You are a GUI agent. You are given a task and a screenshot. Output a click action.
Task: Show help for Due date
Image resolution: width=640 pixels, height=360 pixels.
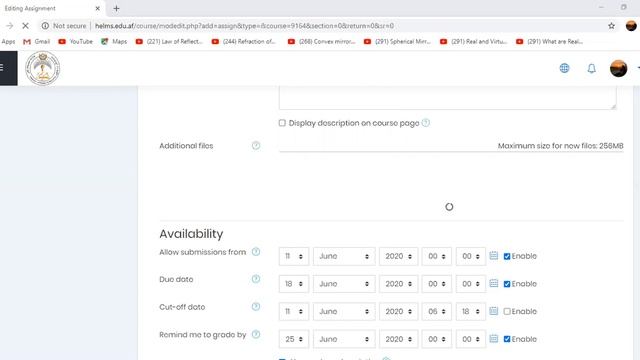[256, 279]
